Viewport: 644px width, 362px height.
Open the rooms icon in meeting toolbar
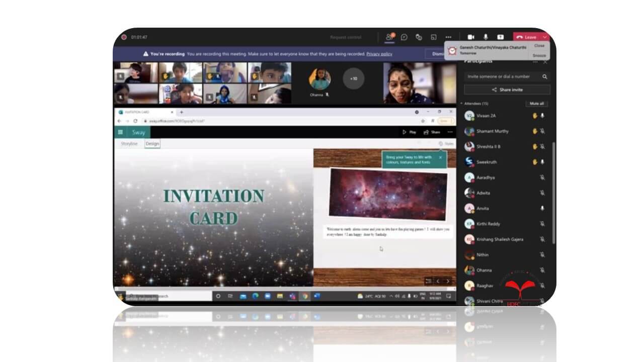(433, 37)
